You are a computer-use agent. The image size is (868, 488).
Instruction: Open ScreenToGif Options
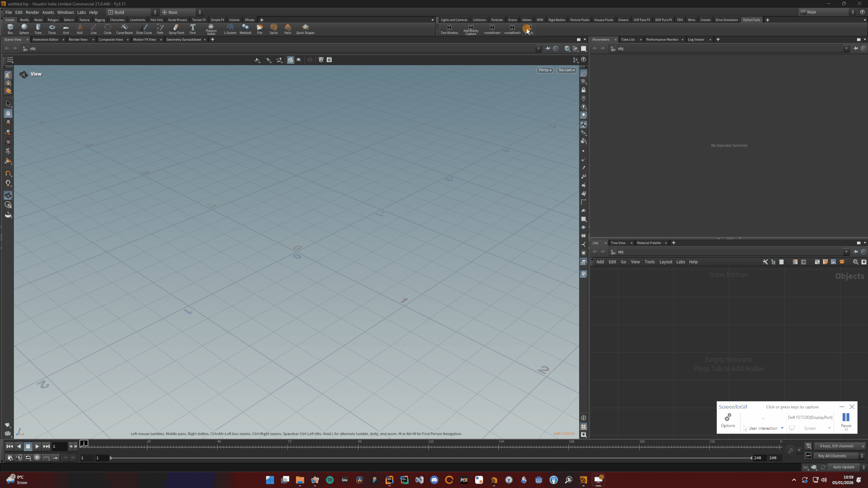point(728,420)
